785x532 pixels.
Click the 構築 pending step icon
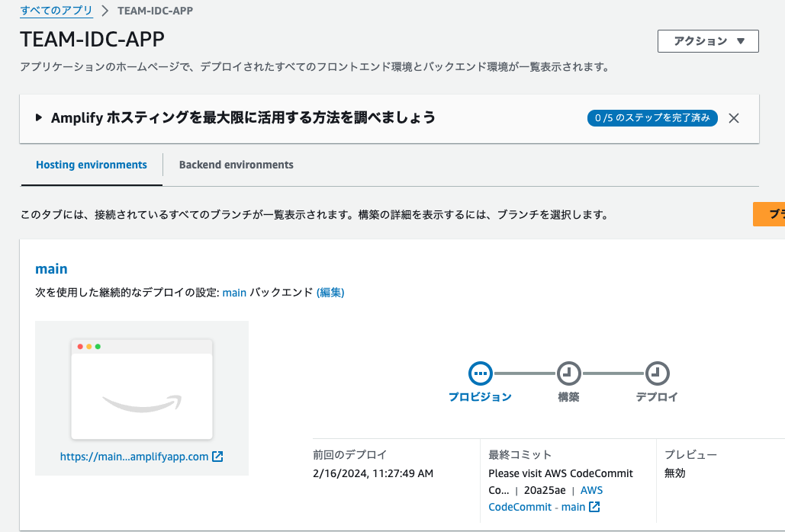tap(569, 373)
